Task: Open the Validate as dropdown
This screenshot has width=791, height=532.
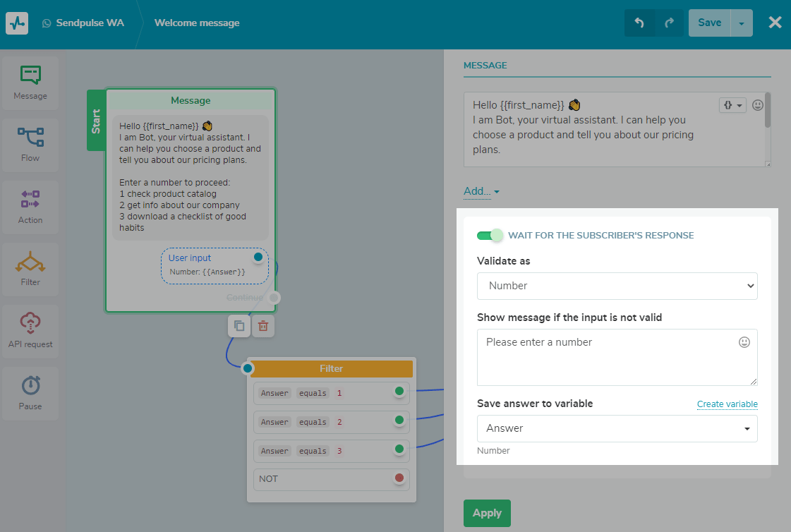Action: (617, 286)
